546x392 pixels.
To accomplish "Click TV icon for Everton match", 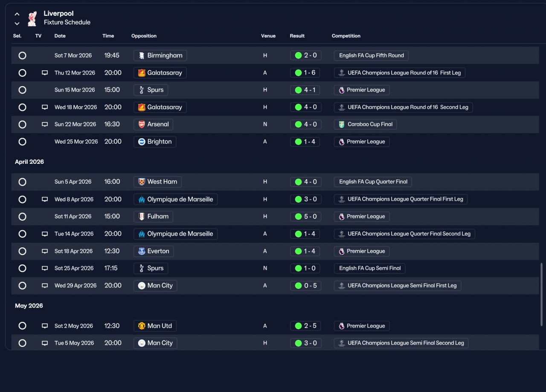I will click(x=45, y=251).
